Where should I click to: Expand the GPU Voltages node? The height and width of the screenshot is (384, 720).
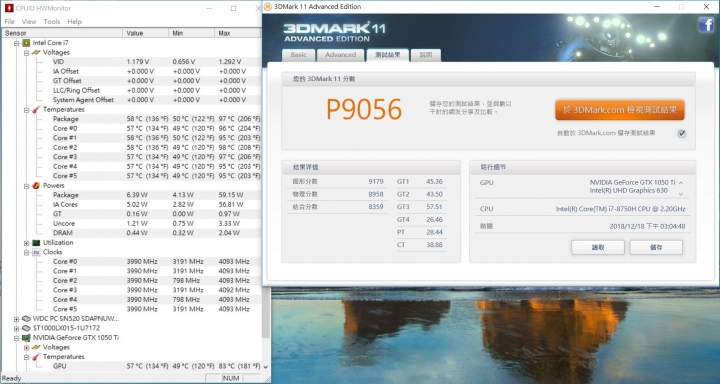point(27,347)
